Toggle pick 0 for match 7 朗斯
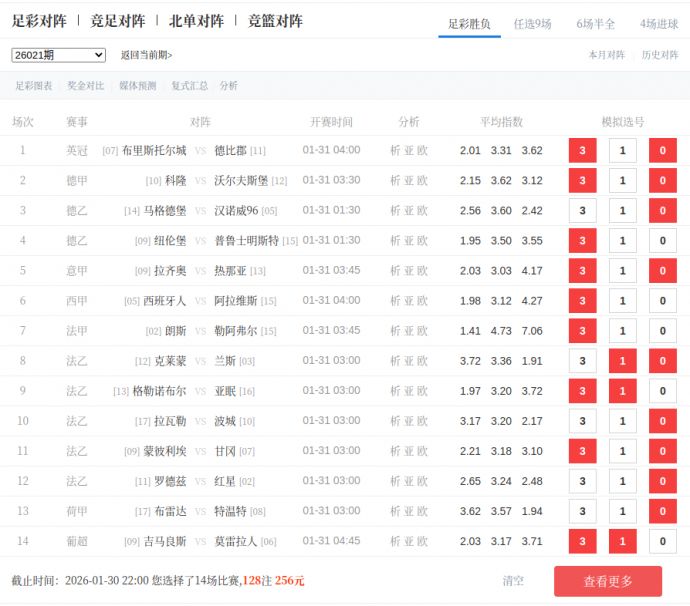This screenshot has width=690, height=606. click(x=662, y=331)
